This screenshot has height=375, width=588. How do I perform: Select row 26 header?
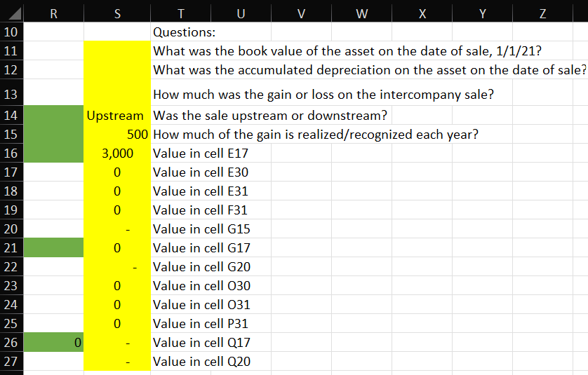click(11, 343)
